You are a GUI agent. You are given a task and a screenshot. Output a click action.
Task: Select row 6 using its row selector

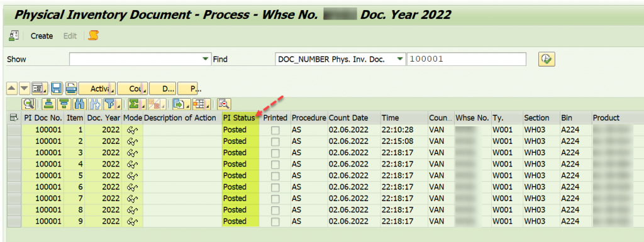click(14, 187)
